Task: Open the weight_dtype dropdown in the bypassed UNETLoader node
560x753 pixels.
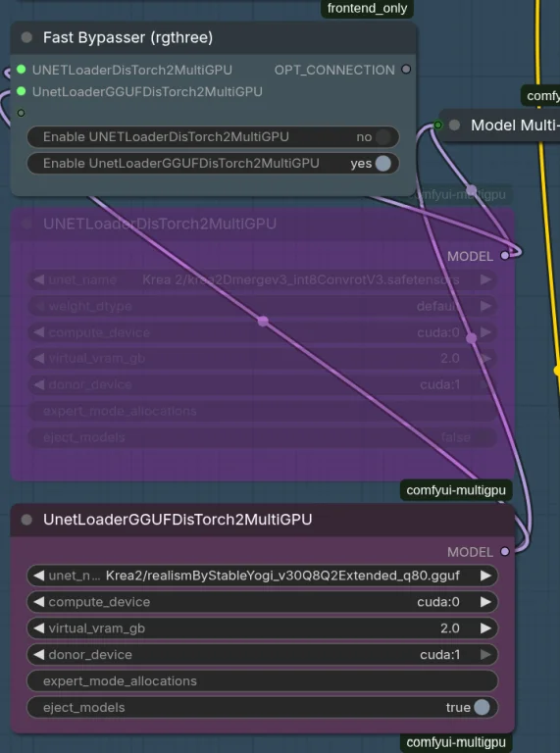Action: 262,306
